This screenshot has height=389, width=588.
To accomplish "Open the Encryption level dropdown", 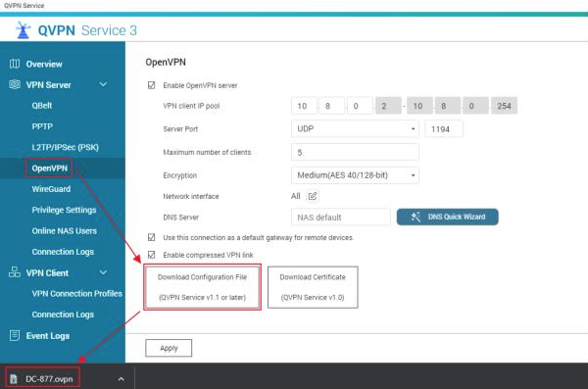I will [355, 175].
